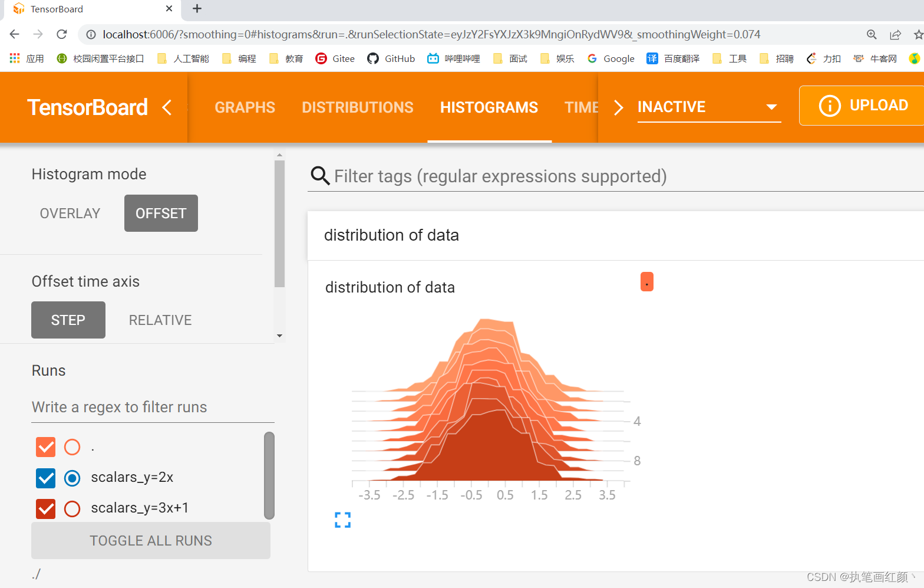This screenshot has width=924, height=588.
Task: Click the sidebar options scrollbar thumb
Action: pos(279,224)
